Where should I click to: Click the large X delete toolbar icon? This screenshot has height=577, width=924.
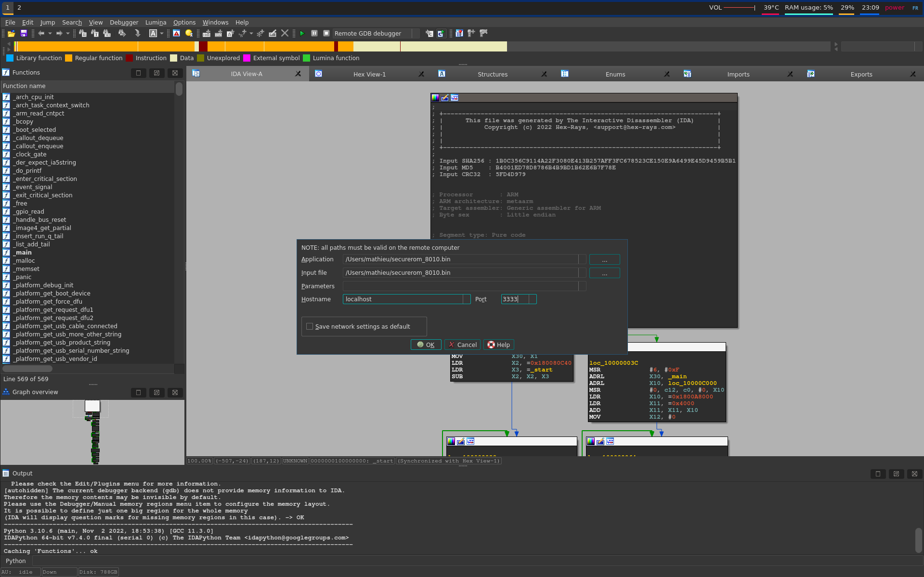285,33
